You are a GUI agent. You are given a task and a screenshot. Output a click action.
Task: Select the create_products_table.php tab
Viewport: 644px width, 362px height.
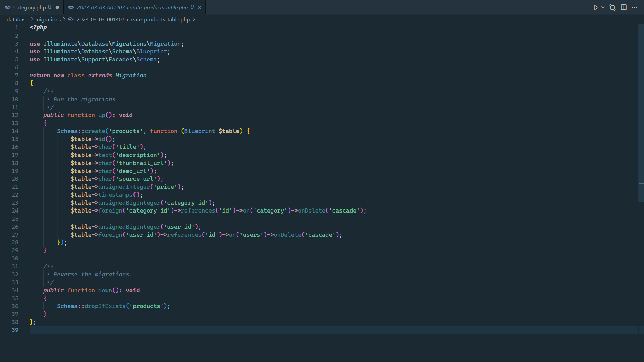coord(132,7)
